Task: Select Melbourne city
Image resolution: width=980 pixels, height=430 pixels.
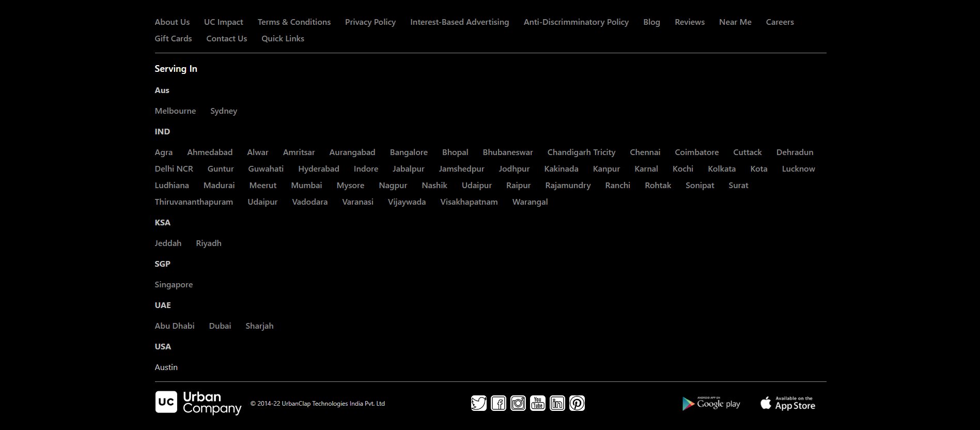Action: pos(175,111)
